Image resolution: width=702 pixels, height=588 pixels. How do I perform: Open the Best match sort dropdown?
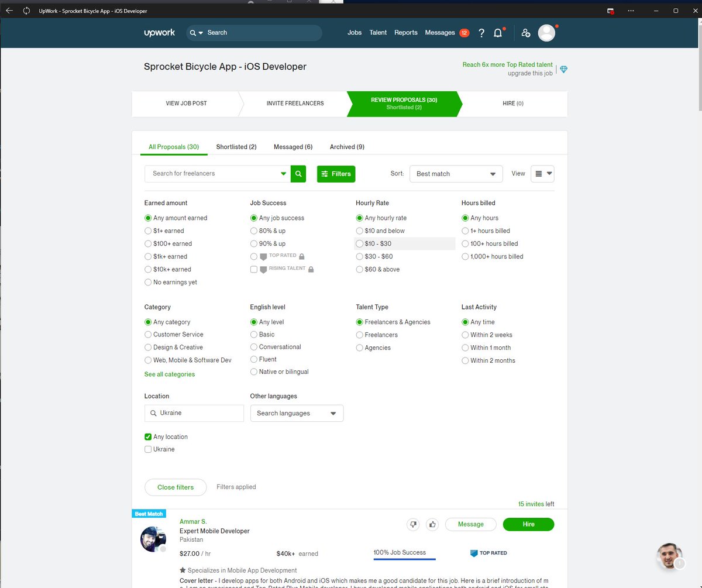[456, 174]
